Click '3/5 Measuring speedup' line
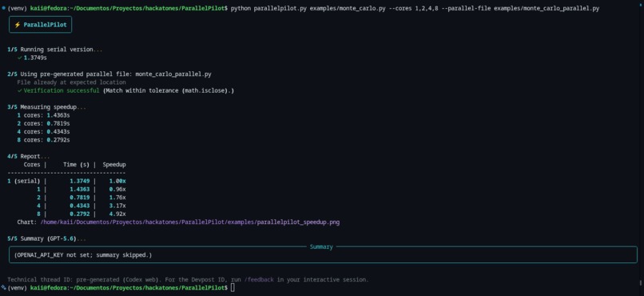This screenshot has width=644, height=296. (x=47, y=107)
